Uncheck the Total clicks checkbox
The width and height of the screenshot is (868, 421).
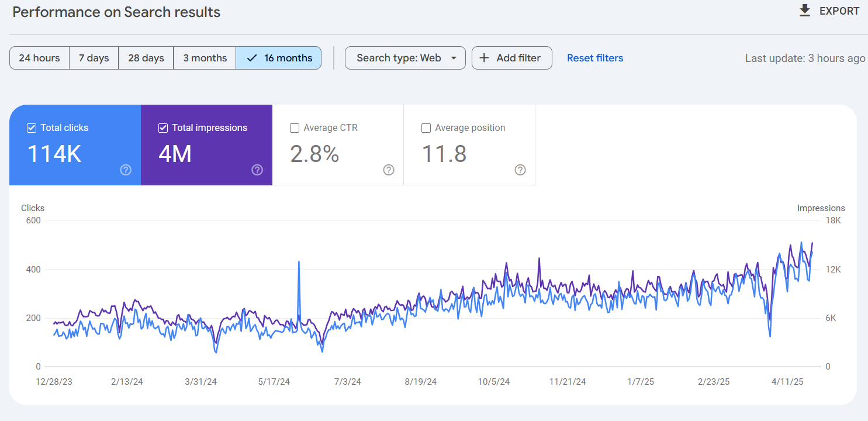(x=32, y=128)
